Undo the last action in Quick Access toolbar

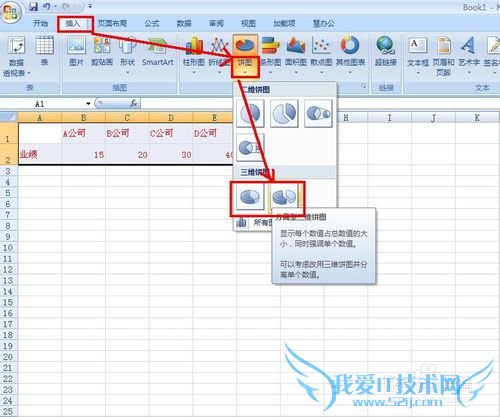47,6
